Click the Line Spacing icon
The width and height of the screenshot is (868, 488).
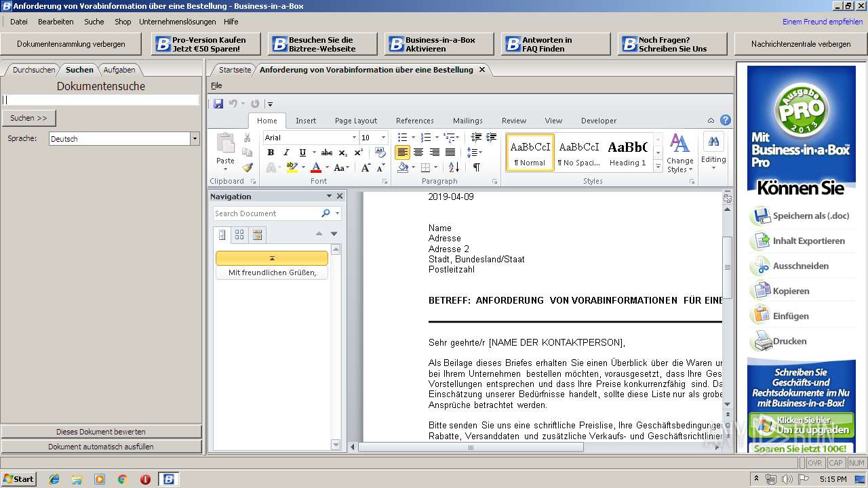click(472, 152)
